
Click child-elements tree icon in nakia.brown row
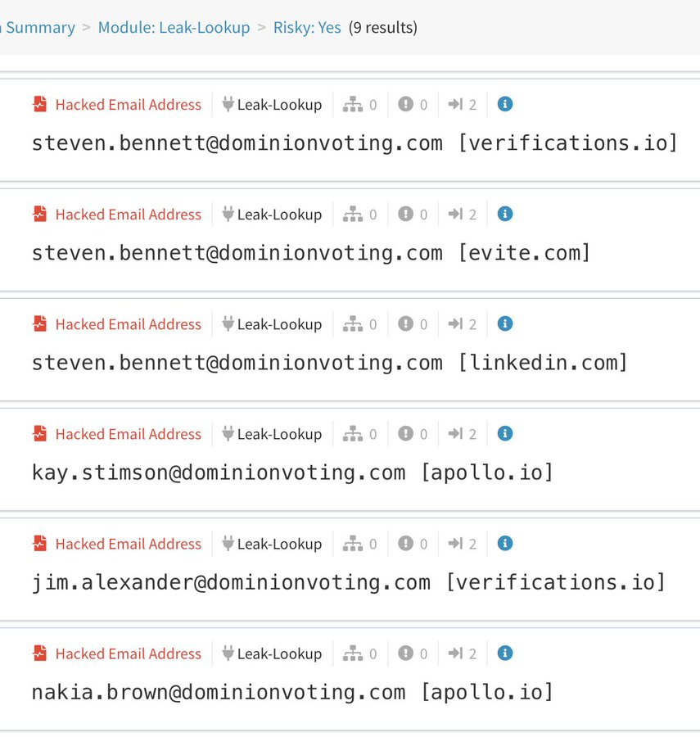[353, 653]
